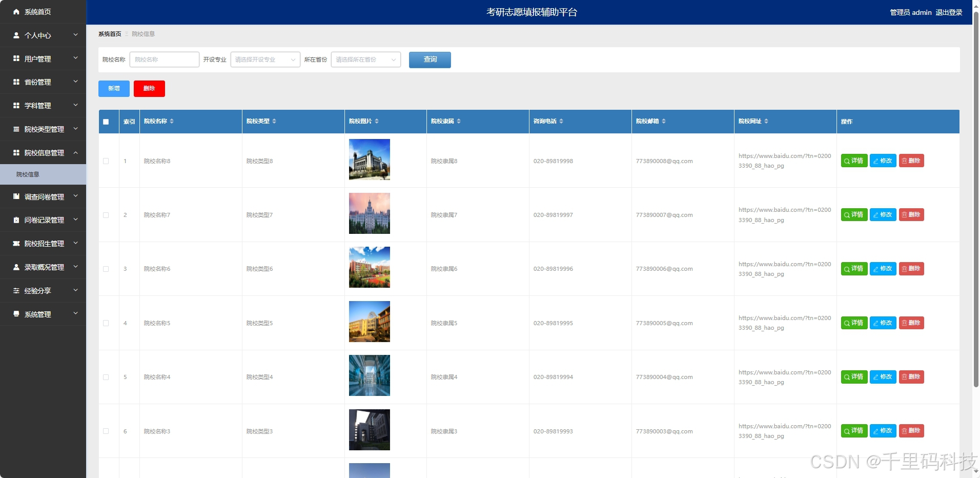The height and width of the screenshot is (478, 980).
Task: Select 院校信息 submenu item
Action: [x=43, y=174]
